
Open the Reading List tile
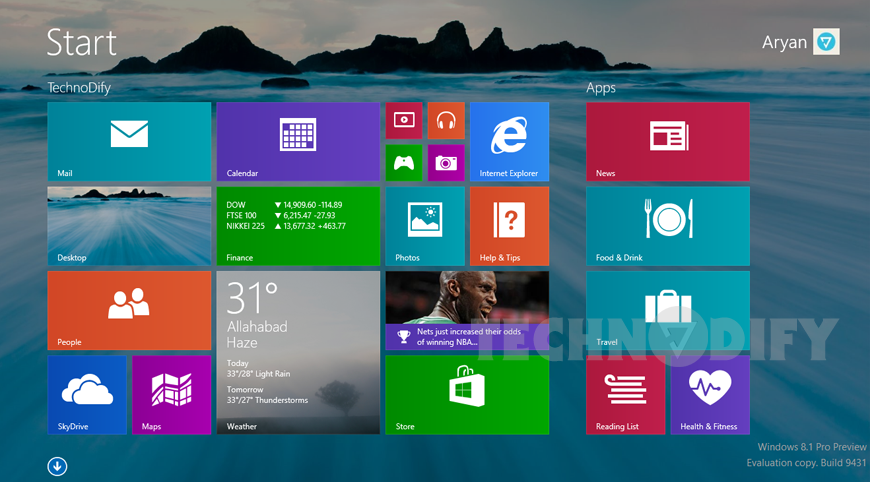pyautogui.click(x=626, y=395)
